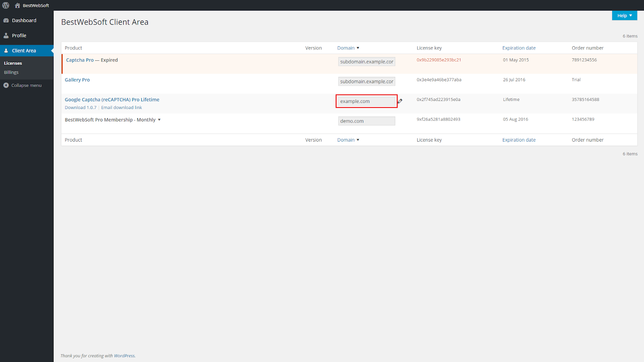
Task: Sort by Expiration date in bottom header
Action: [519, 140]
